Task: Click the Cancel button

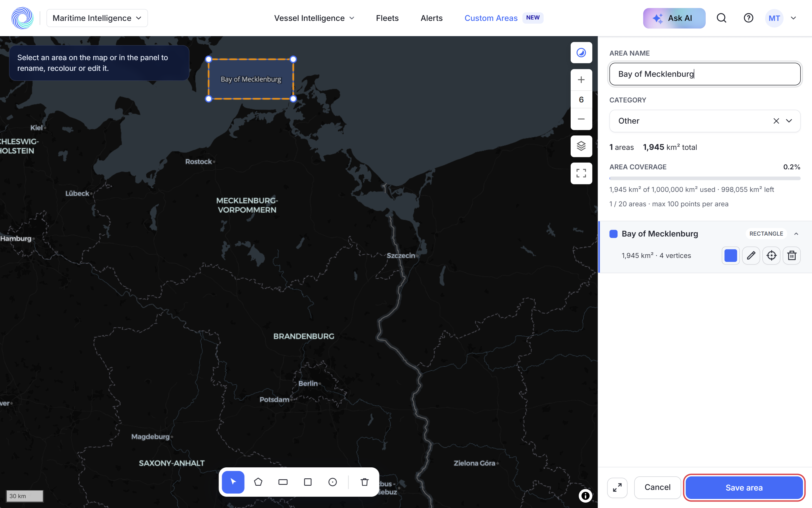Action: tap(657, 487)
